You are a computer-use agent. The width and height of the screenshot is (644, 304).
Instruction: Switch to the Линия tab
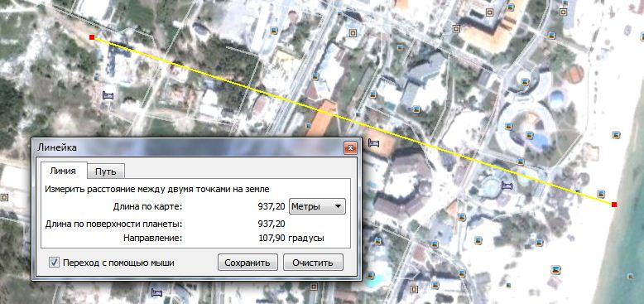(x=62, y=171)
